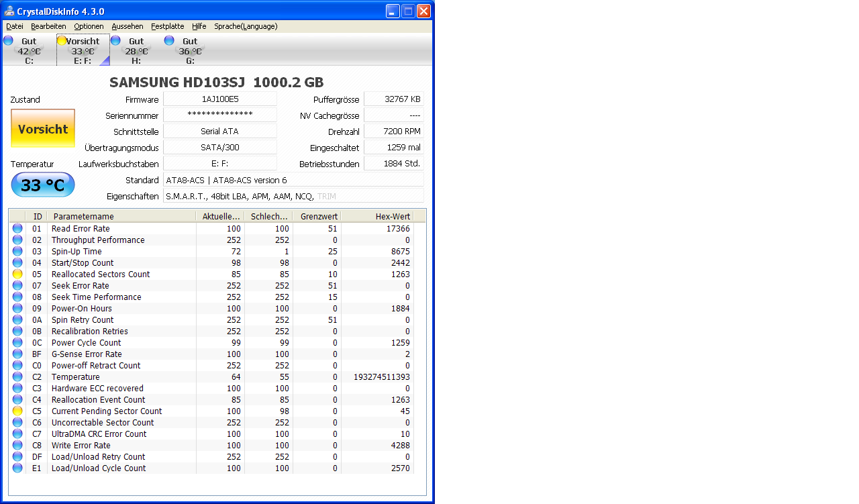Image resolution: width=859 pixels, height=504 pixels.
Task: Click the status icon of G-Sense Error Rate
Action: (x=17, y=354)
